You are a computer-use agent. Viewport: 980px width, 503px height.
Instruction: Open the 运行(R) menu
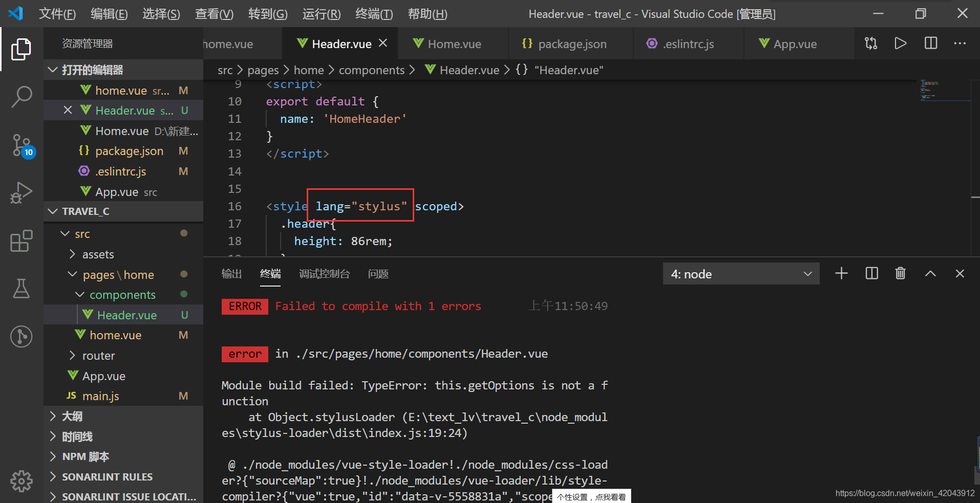tap(322, 14)
